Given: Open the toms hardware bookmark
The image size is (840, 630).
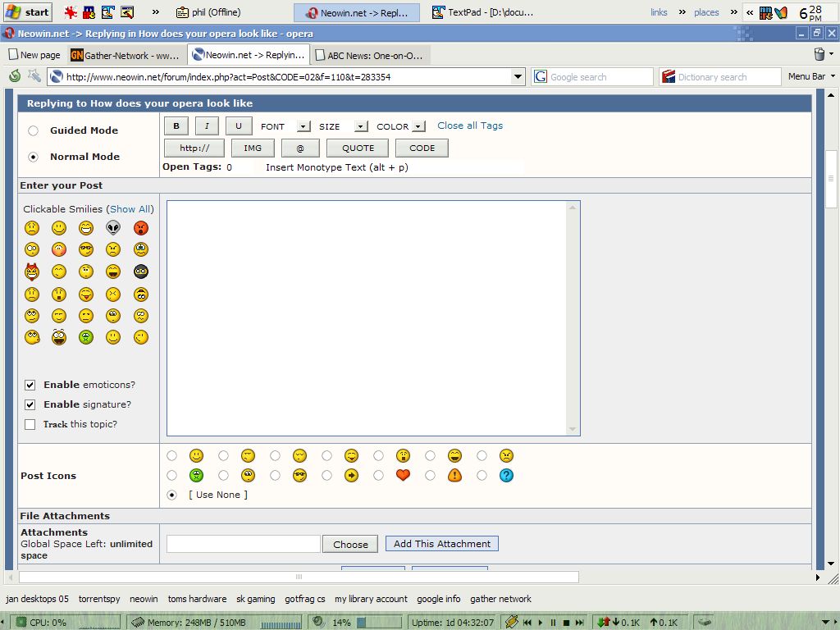Looking at the screenshot, I should tap(197, 599).
